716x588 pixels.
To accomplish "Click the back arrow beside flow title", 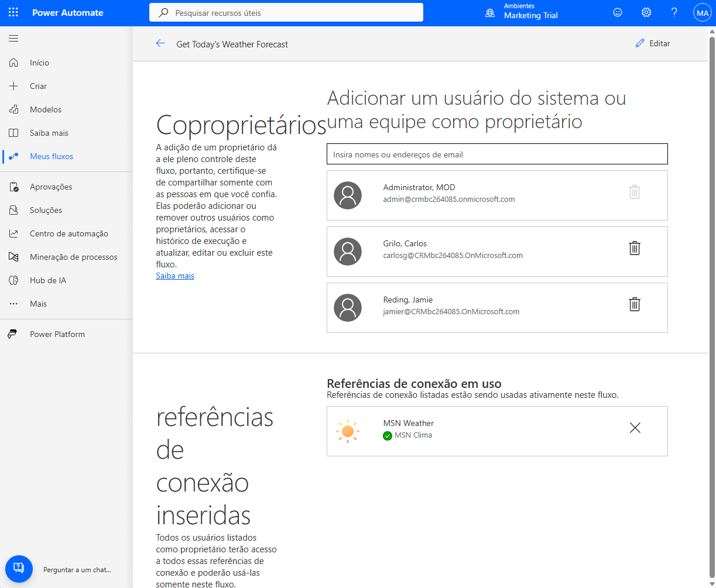I will (160, 43).
